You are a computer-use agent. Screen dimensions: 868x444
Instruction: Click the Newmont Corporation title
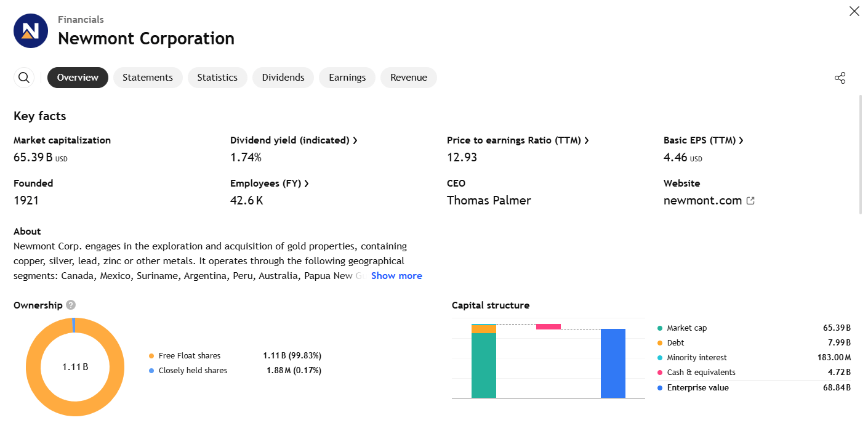[x=146, y=38]
